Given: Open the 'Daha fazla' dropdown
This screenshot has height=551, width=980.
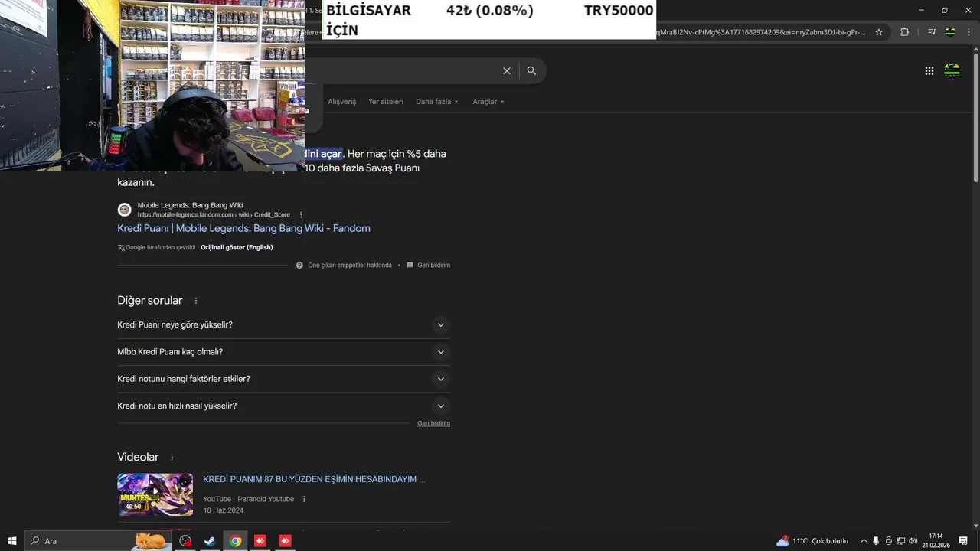Looking at the screenshot, I should pos(437,102).
